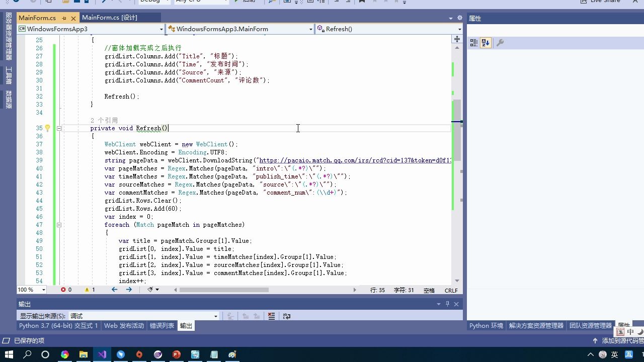
Task: Click the Visual Studio taskbar icon
Action: click(102, 354)
